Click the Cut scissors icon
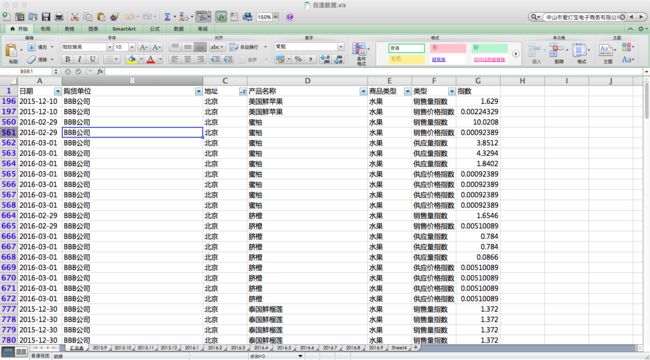The height and width of the screenshot is (360, 650). point(75,17)
